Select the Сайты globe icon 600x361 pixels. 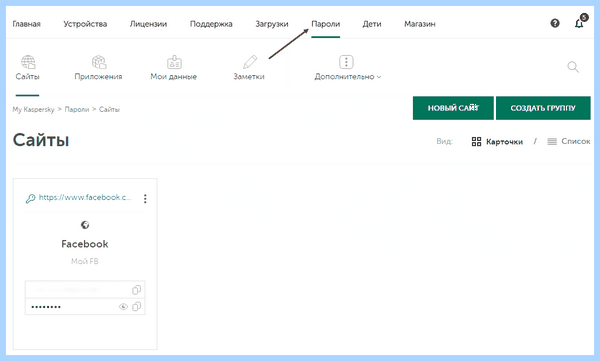point(28,62)
